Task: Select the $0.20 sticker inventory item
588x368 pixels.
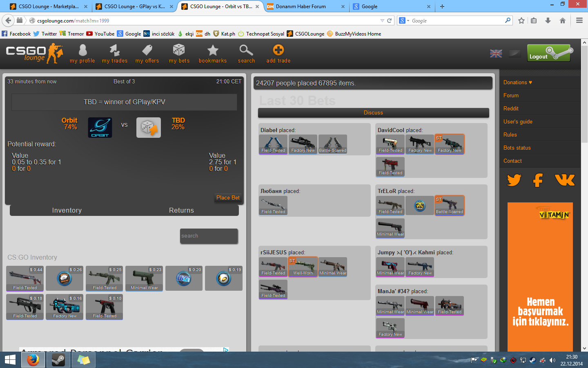Action: point(184,278)
